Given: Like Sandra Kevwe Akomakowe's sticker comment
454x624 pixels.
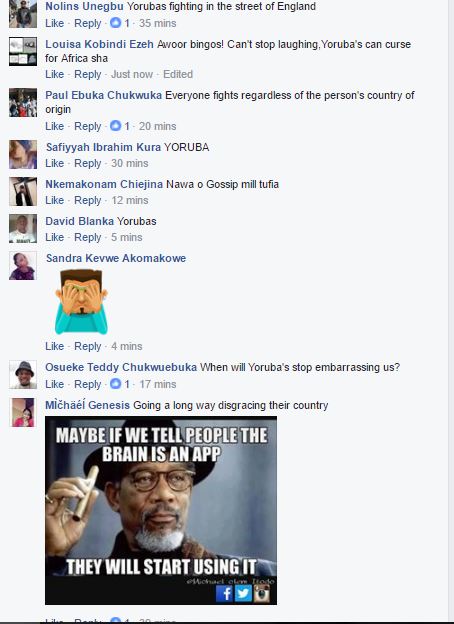Looking at the screenshot, I should 55,346.
